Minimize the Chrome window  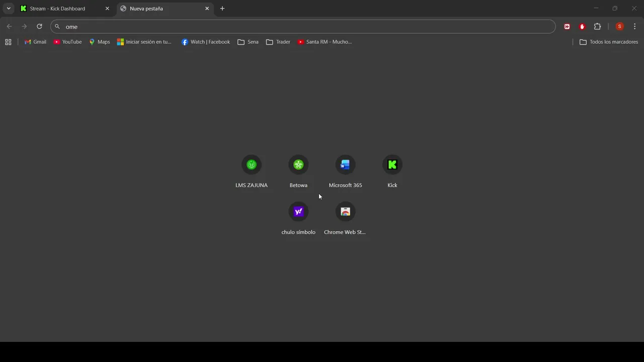[596, 8]
